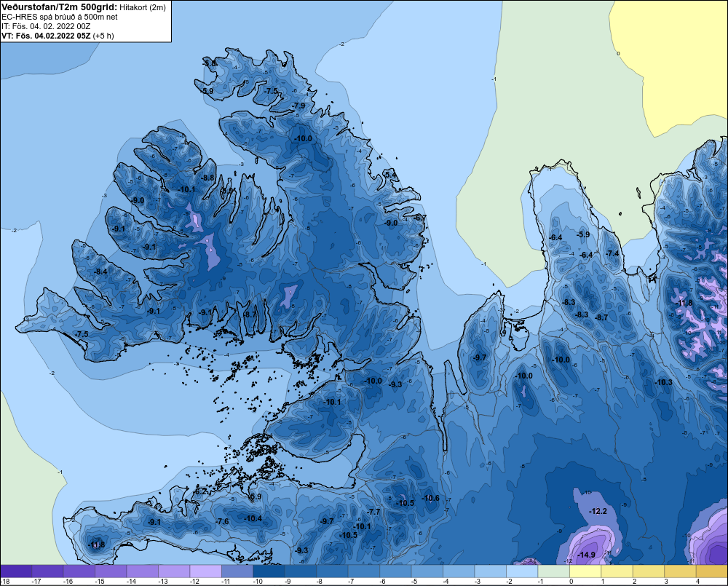The height and width of the screenshot is (586, 728).
Task: Select the Hitakort (2m) label
Action: pyautogui.click(x=143, y=7)
